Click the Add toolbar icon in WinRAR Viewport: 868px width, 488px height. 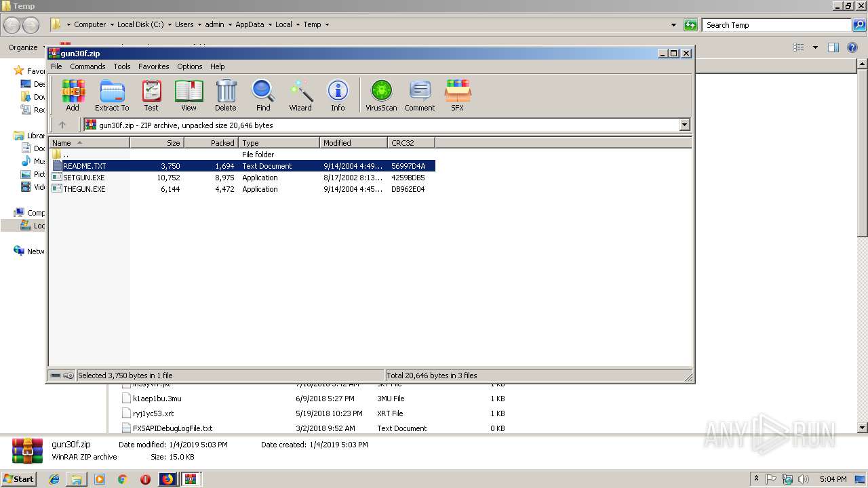click(x=73, y=95)
